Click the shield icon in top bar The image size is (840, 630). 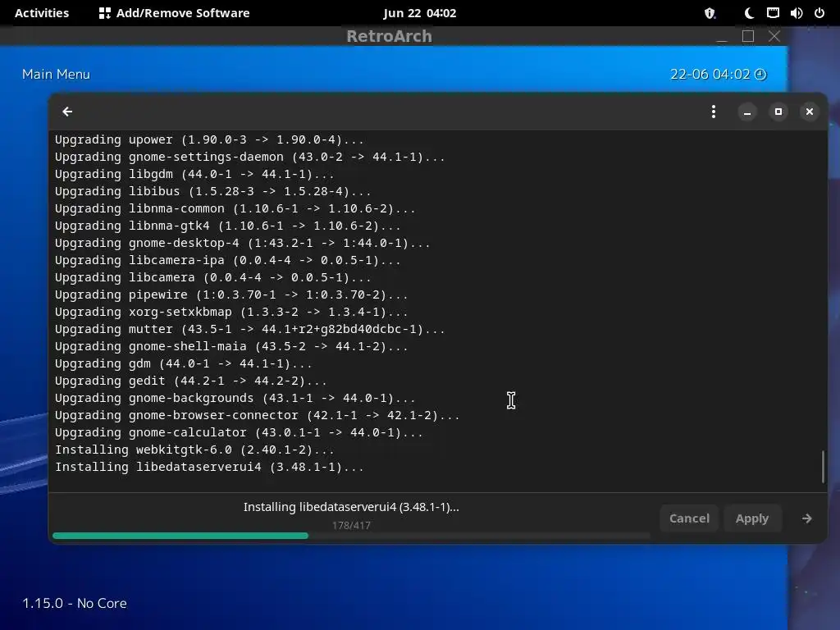pos(710,13)
